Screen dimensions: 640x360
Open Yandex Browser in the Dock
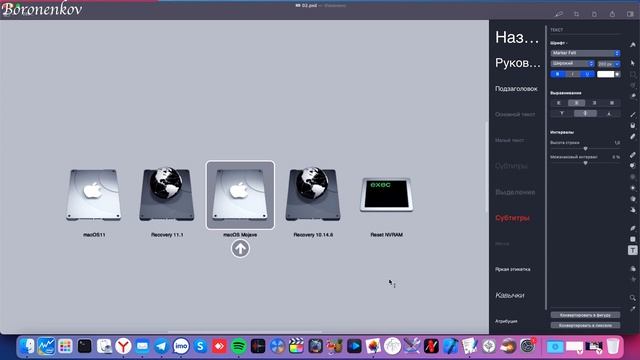tap(123, 347)
